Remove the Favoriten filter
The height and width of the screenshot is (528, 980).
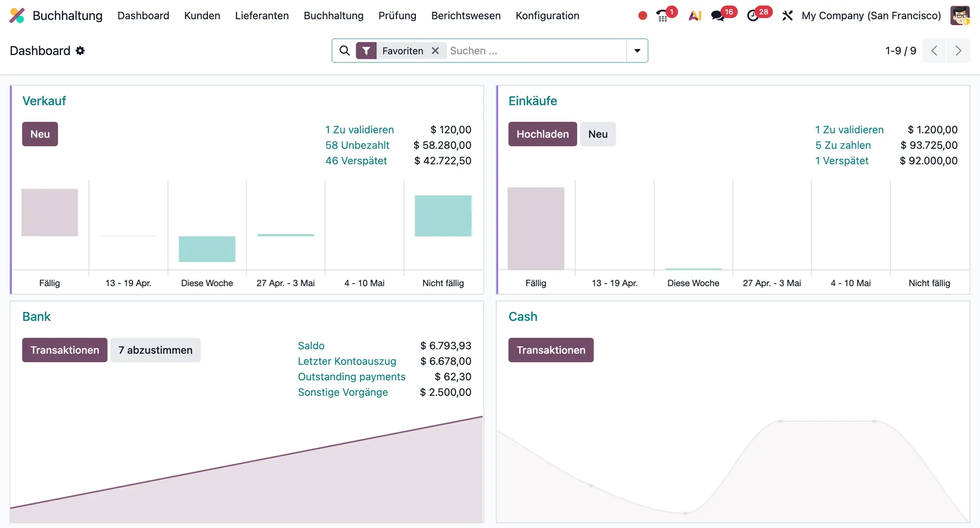pyautogui.click(x=435, y=51)
